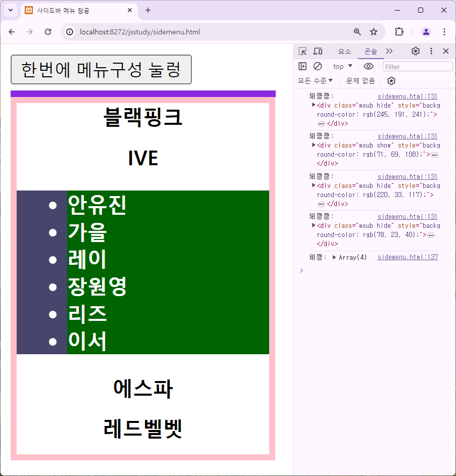Switch to DevTools 요소 tab
The height and width of the screenshot is (476, 456).
(x=345, y=52)
